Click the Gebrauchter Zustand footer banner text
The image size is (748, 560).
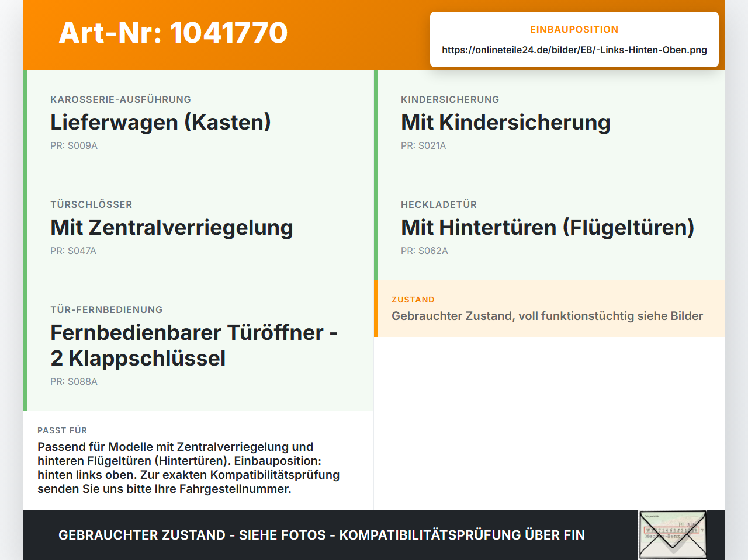click(321, 535)
